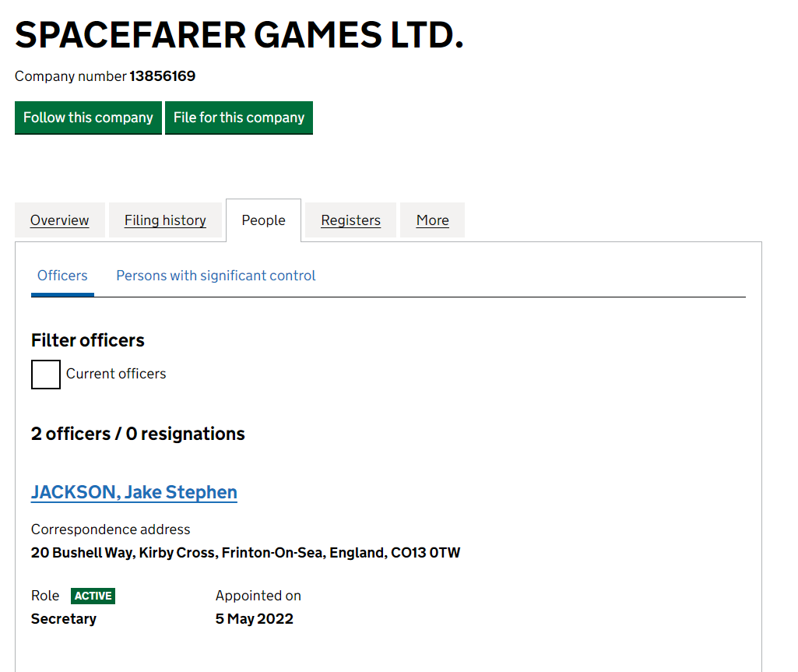The width and height of the screenshot is (798, 672).
Task: Click the Secretary role value
Action: click(x=64, y=619)
